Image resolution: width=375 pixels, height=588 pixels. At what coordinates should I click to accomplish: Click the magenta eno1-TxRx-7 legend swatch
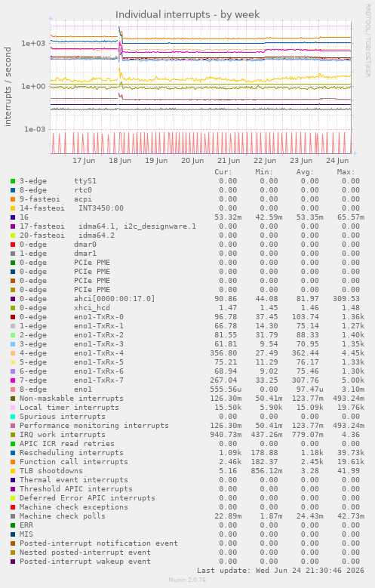point(13,380)
